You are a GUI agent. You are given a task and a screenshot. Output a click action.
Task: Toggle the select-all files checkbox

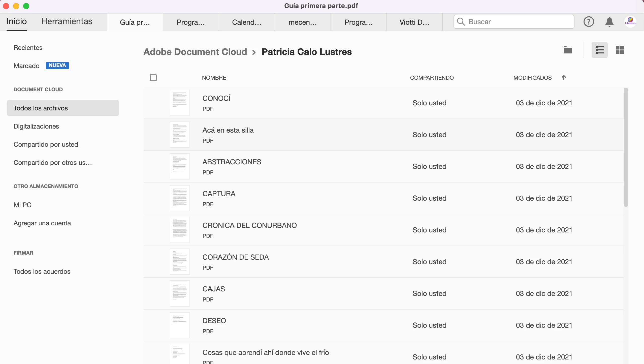pos(153,78)
